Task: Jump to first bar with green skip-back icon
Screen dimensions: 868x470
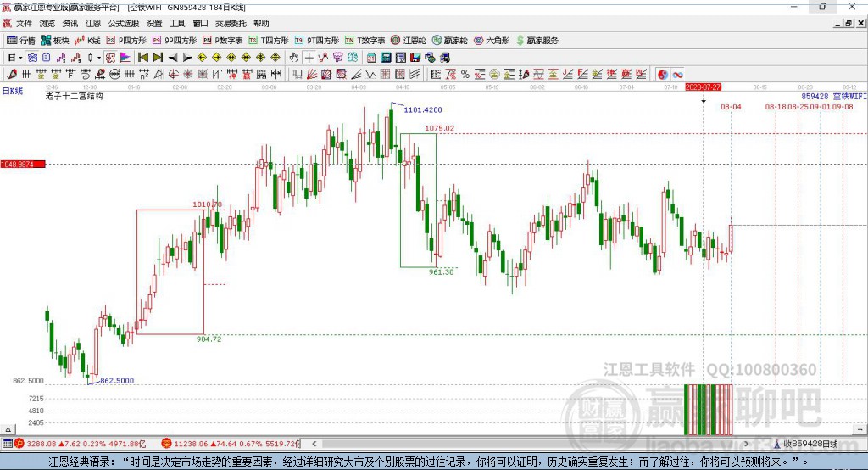Action: 142,58
